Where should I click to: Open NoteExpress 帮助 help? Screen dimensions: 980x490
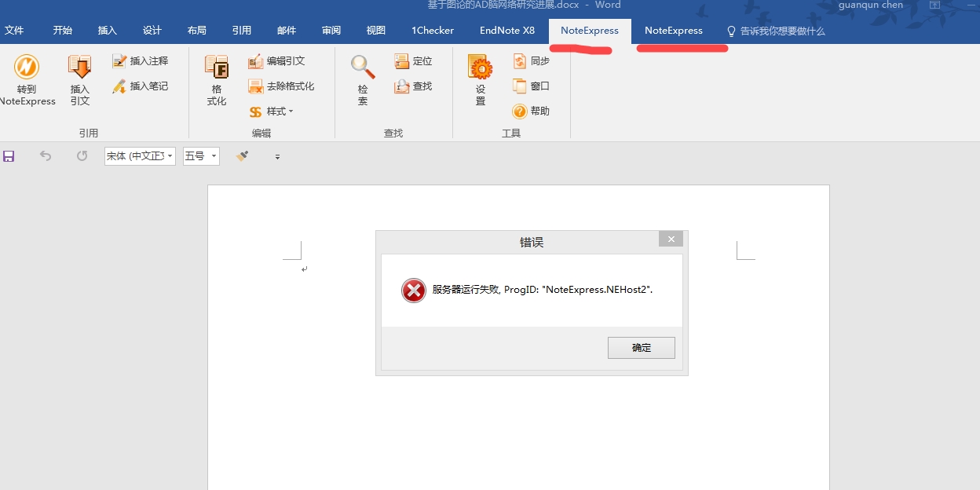(531, 111)
